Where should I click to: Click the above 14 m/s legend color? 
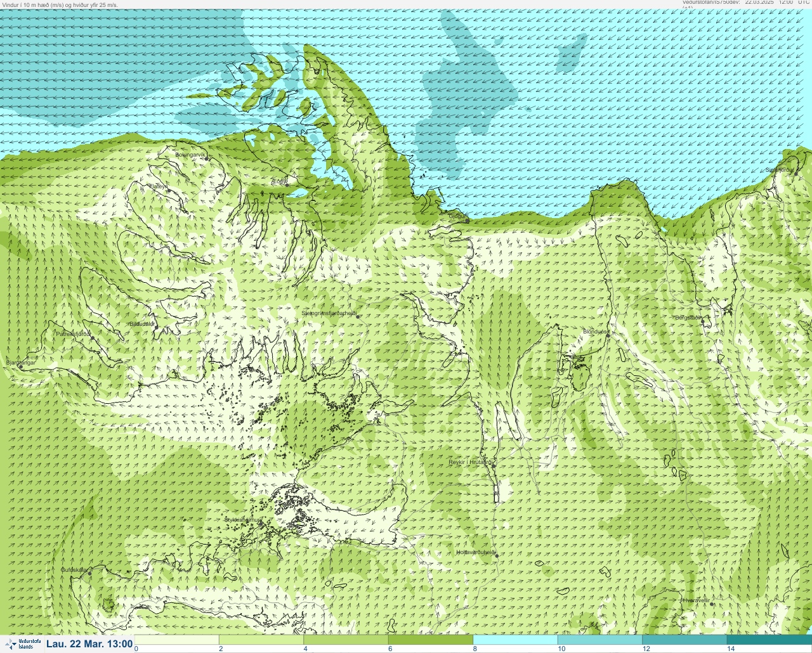point(769,640)
